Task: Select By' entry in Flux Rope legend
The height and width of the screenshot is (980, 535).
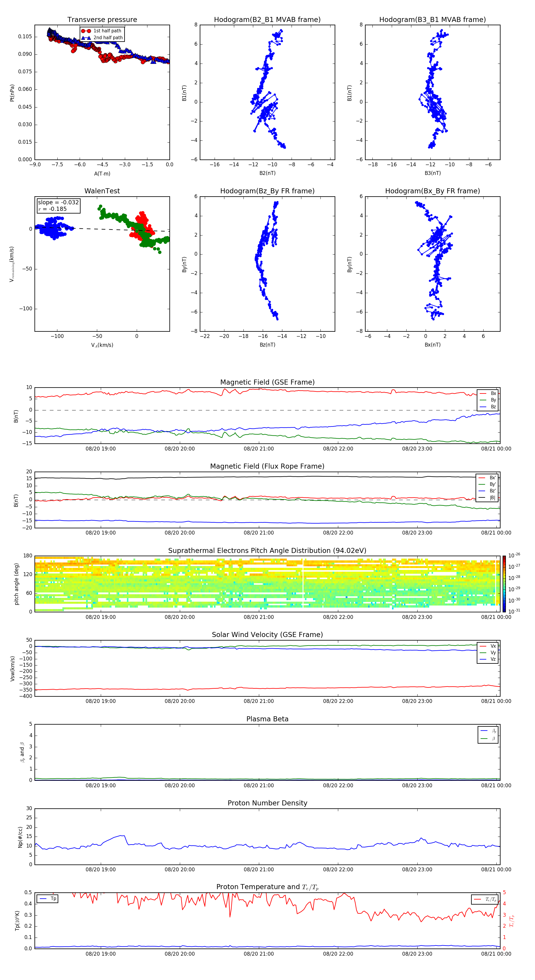Action: 487,484
